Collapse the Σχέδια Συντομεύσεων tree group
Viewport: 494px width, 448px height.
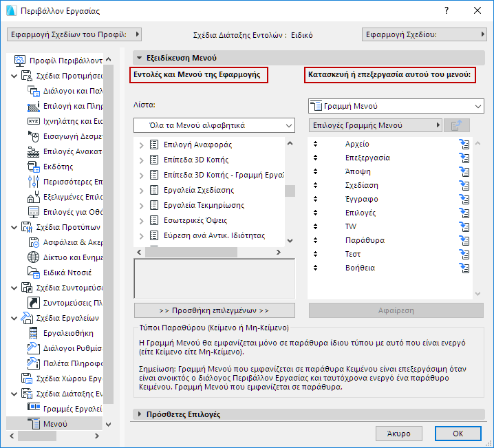point(14,288)
